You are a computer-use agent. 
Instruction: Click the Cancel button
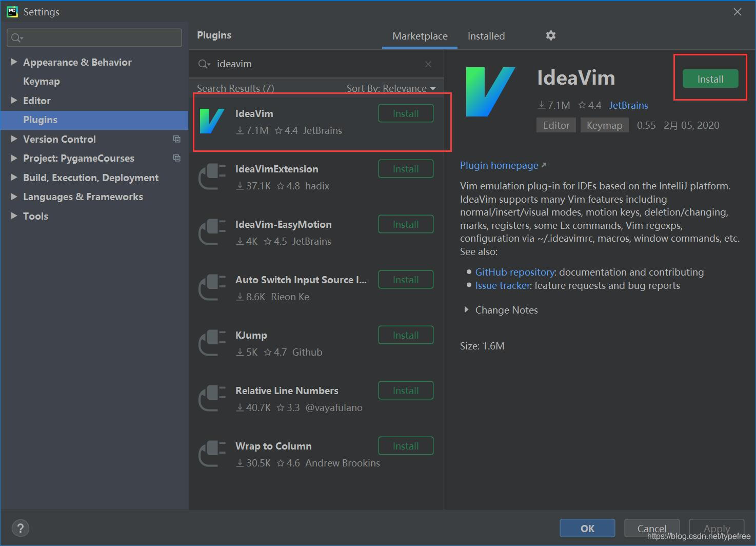click(x=652, y=528)
